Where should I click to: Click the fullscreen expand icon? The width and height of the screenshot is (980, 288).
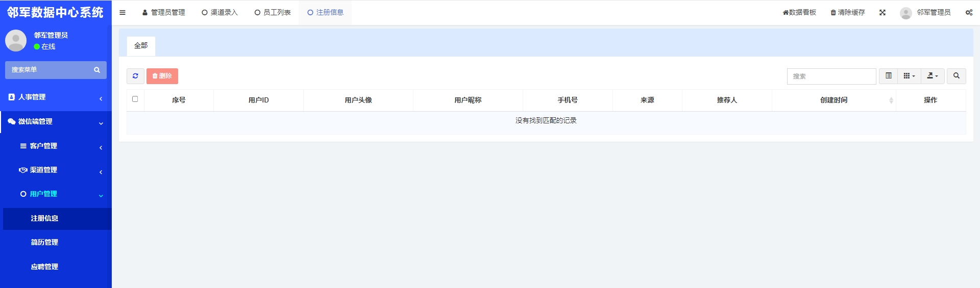[x=883, y=13]
